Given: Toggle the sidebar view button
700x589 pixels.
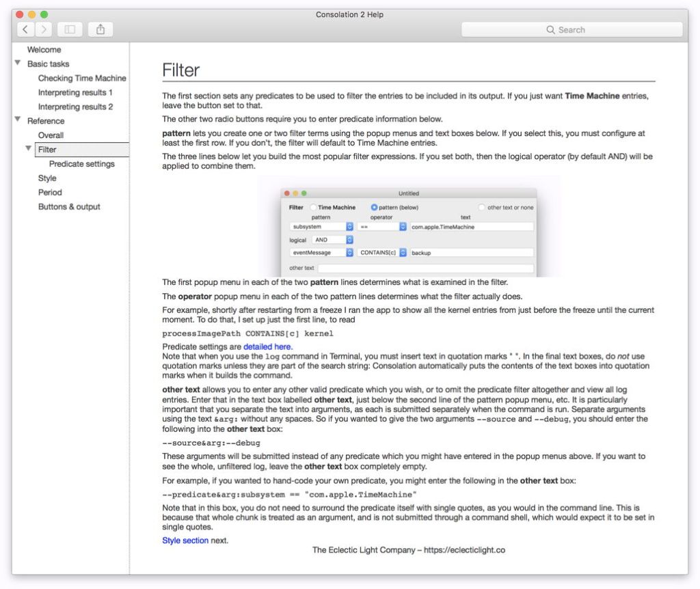Looking at the screenshot, I should [x=70, y=29].
